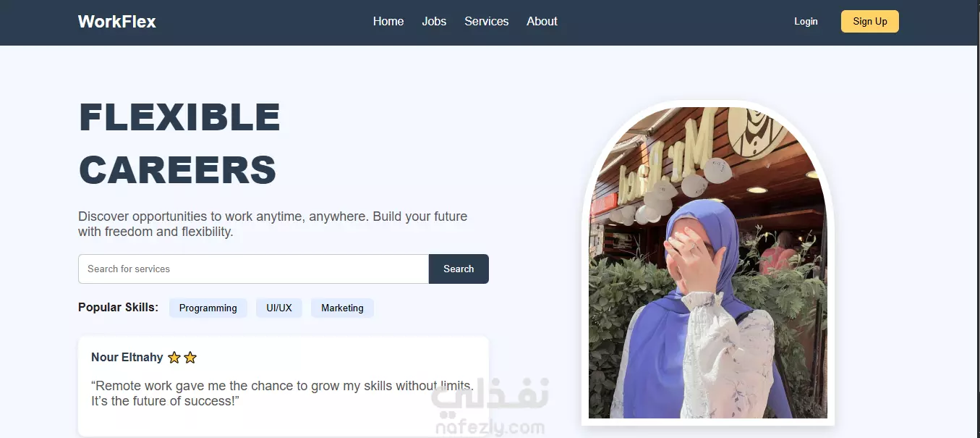Click the first star beside Nour Eltnahy

click(x=174, y=357)
